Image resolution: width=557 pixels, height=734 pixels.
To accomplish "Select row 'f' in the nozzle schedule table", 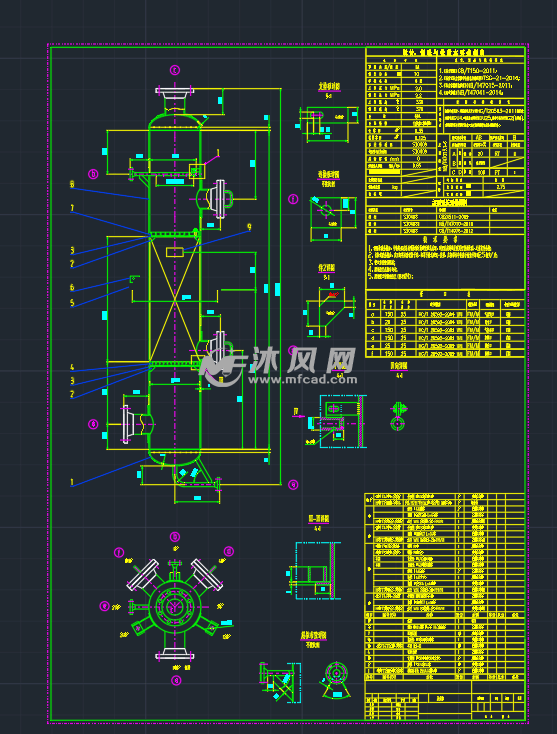I will 445,354.
